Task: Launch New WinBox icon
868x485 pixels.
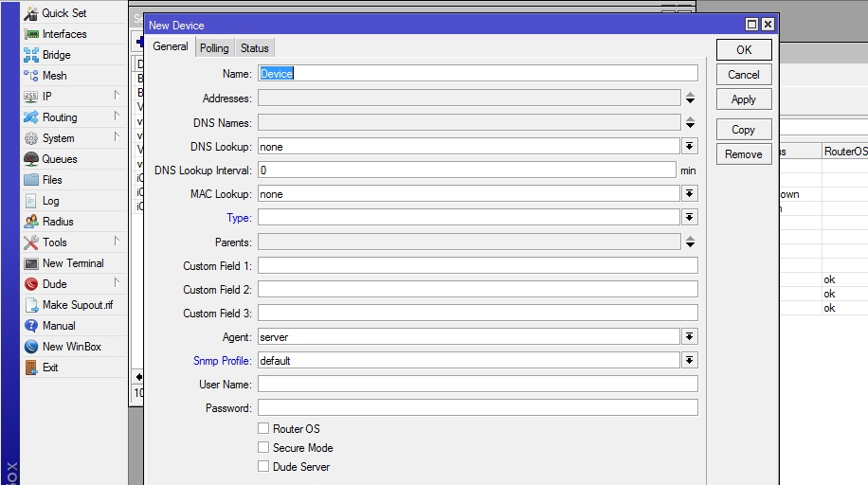Action: 31,347
